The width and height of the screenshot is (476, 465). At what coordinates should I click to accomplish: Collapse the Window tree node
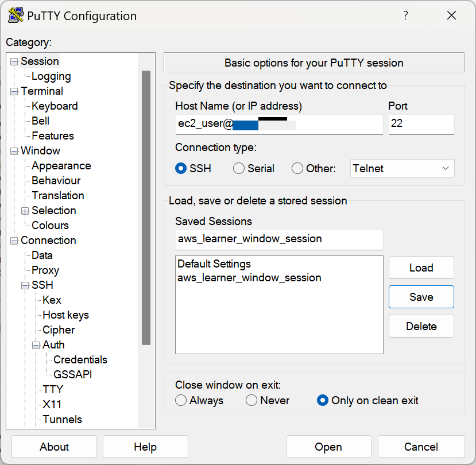(x=14, y=151)
